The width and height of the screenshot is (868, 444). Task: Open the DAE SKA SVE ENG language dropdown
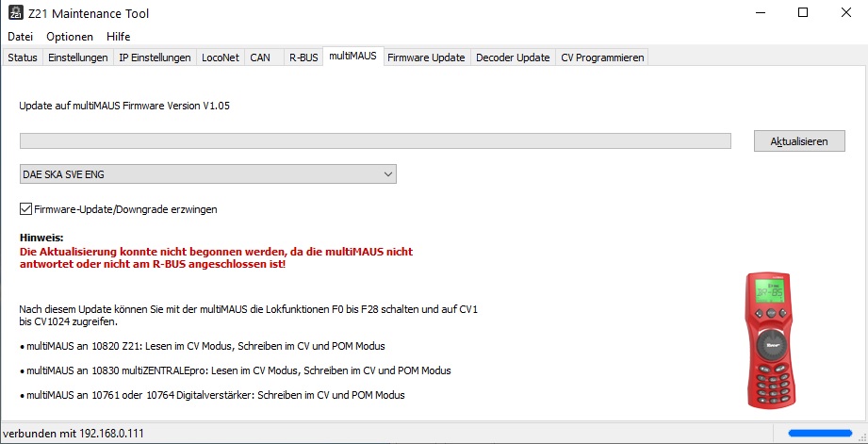(208, 173)
